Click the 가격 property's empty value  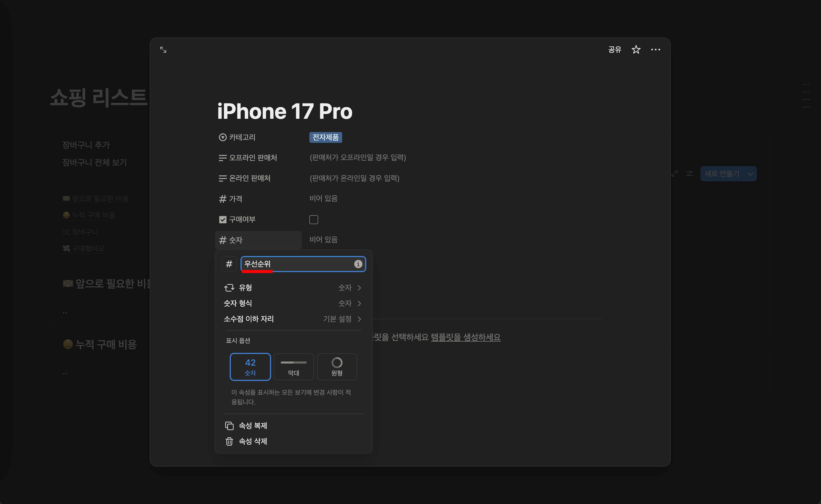[x=323, y=199]
